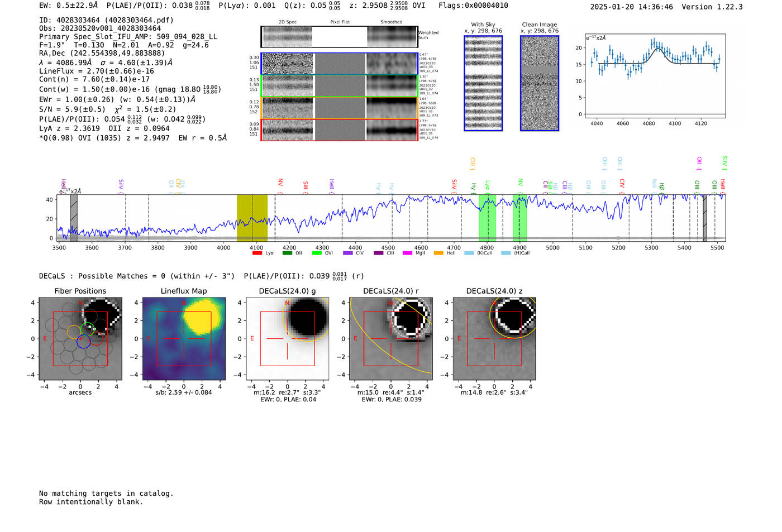This screenshot has height=532, width=782.
Task: Select the red-bordered fiber spectrum row
Action: (339, 130)
